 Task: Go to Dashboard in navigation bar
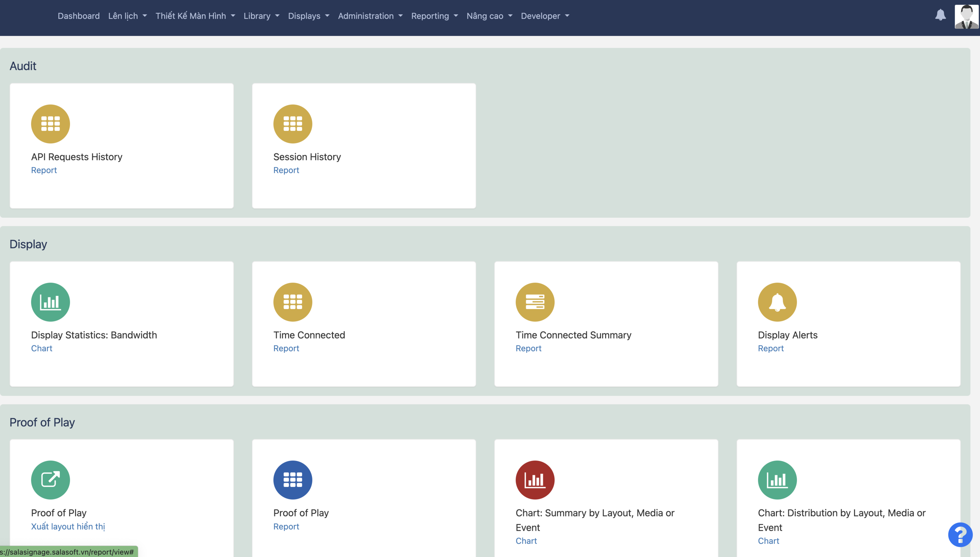(x=78, y=16)
